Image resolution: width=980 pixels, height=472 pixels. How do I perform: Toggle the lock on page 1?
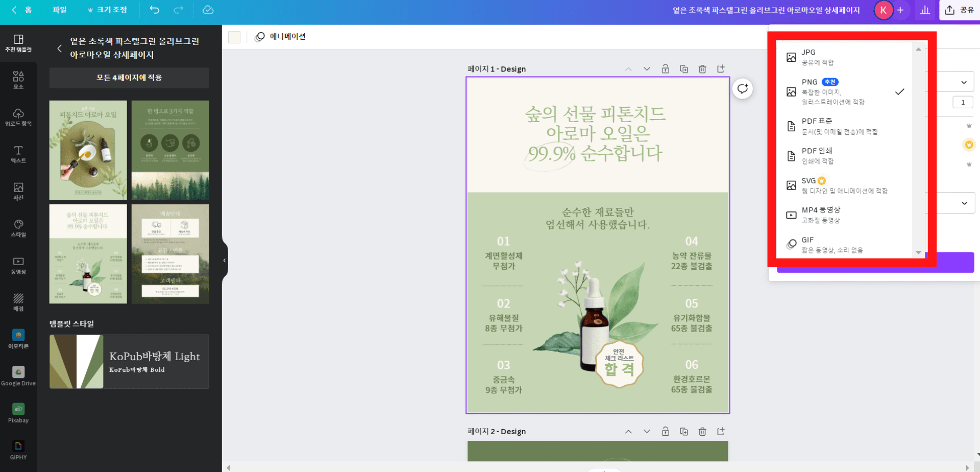tap(665, 69)
